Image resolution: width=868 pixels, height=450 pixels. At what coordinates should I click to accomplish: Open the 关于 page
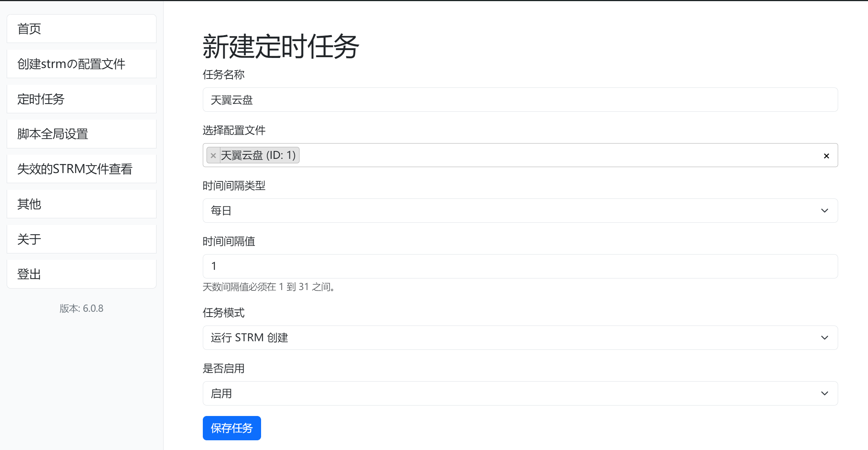[81, 239]
